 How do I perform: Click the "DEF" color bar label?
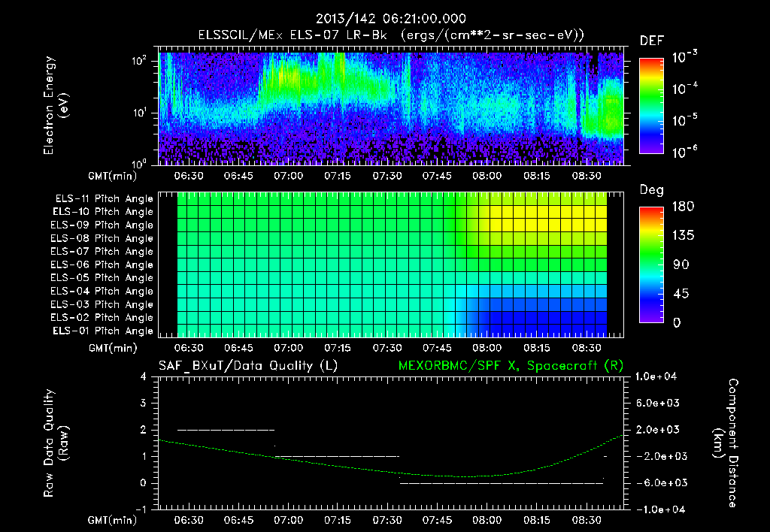click(x=652, y=41)
